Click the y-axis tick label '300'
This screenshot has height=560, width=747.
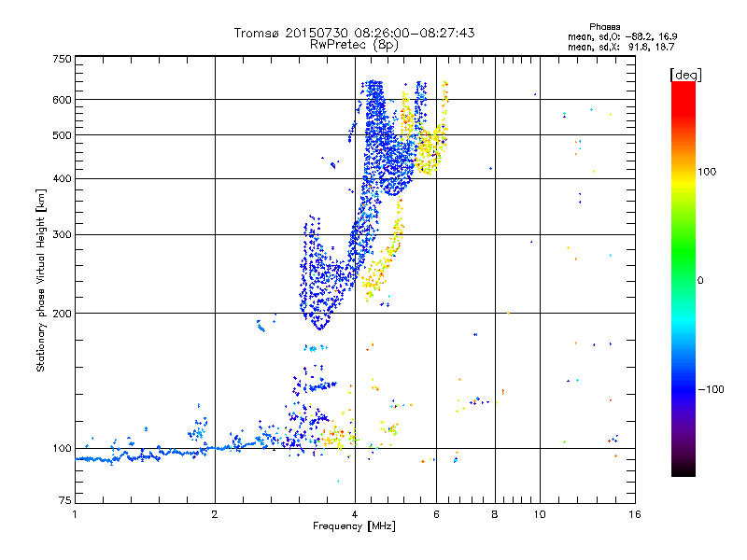click(63, 235)
